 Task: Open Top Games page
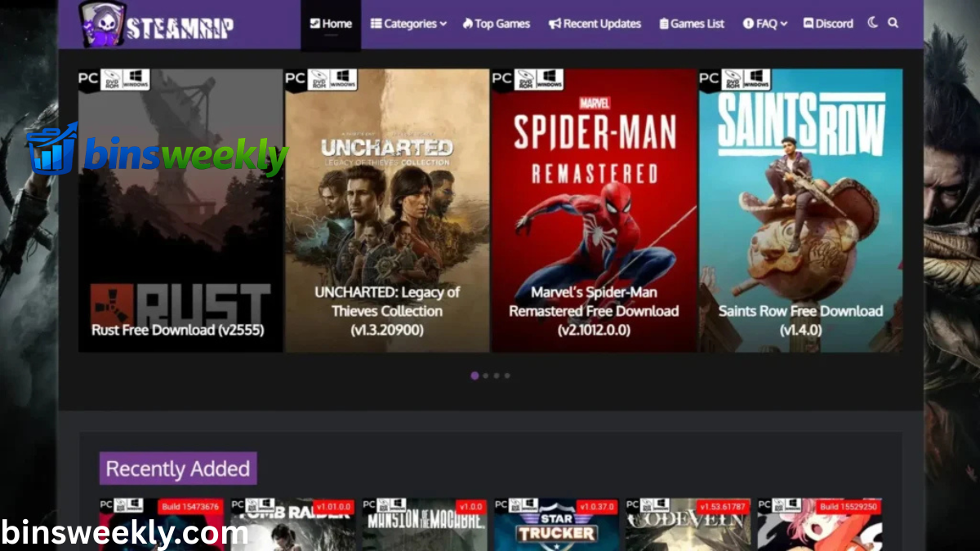496,24
